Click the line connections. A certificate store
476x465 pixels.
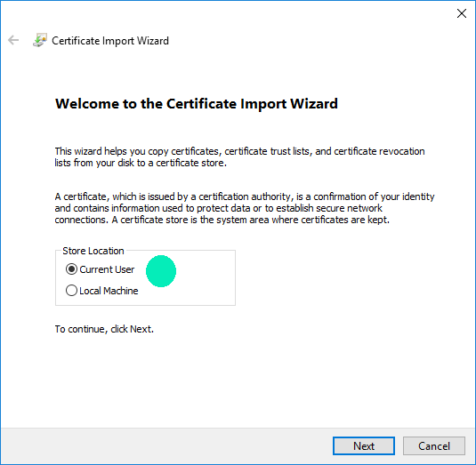coord(222,220)
